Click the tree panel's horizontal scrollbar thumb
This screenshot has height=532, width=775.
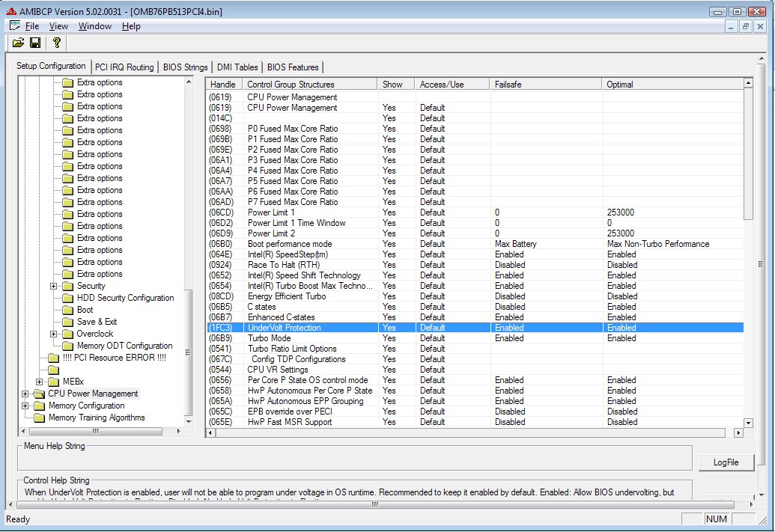[95, 431]
